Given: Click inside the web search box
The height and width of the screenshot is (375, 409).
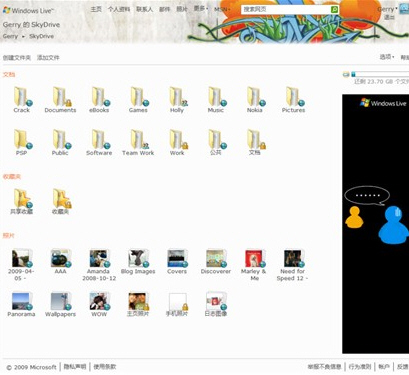Looking at the screenshot, I should [x=286, y=9].
